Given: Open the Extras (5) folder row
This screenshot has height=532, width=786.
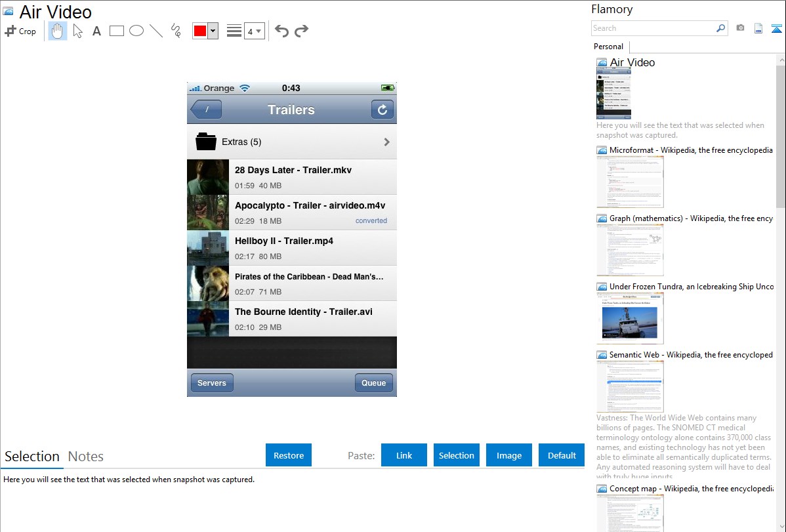Looking at the screenshot, I should point(292,142).
